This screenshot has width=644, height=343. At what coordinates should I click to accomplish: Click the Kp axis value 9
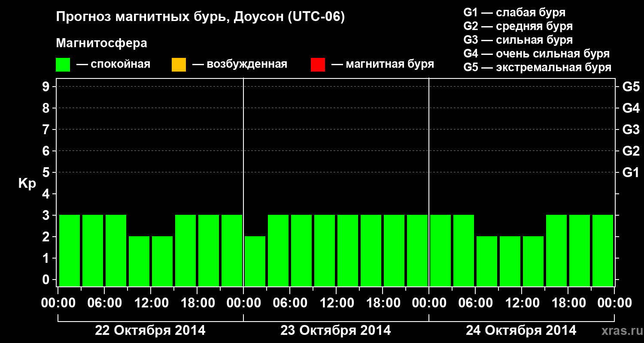[47, 87]
